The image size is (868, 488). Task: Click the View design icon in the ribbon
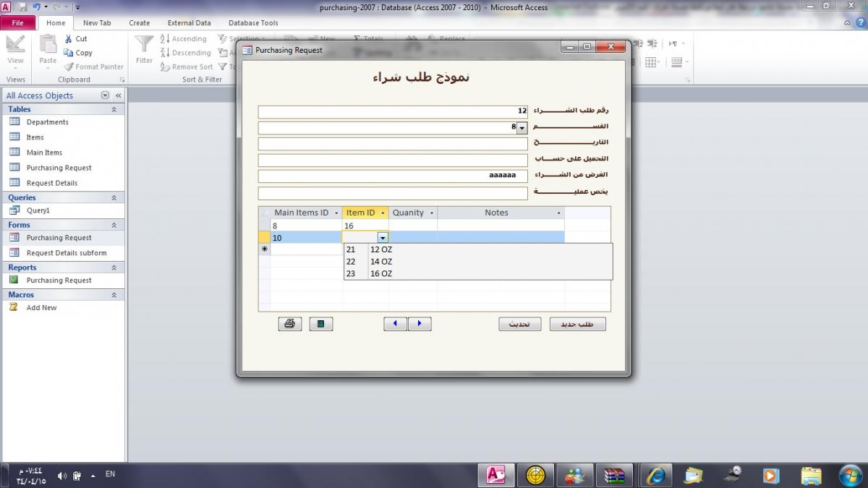click(x=15, y=44)
